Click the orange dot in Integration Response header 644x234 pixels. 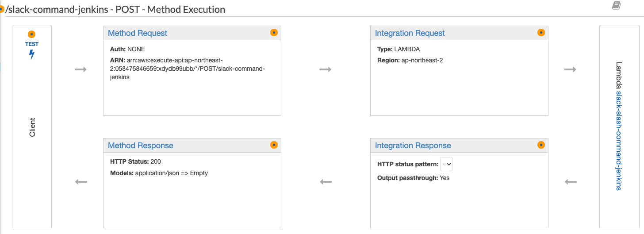point(541,145)
